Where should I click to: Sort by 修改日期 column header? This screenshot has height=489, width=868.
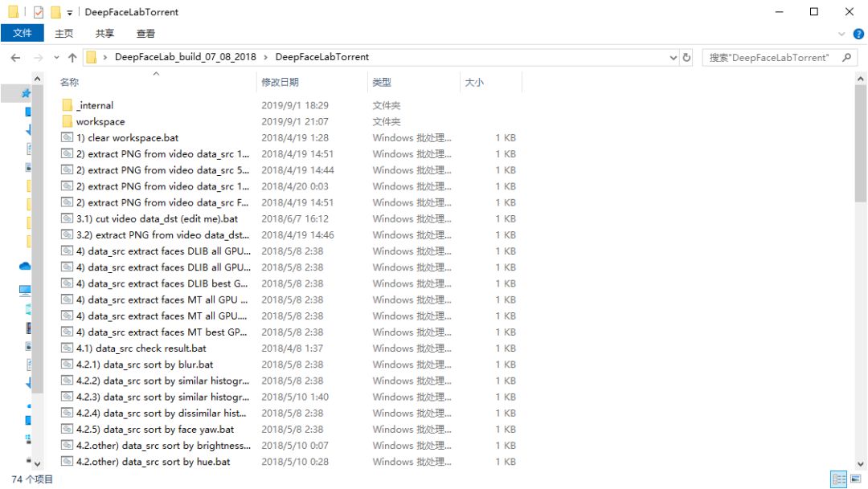pyautogui.click(x=280, y=83)
